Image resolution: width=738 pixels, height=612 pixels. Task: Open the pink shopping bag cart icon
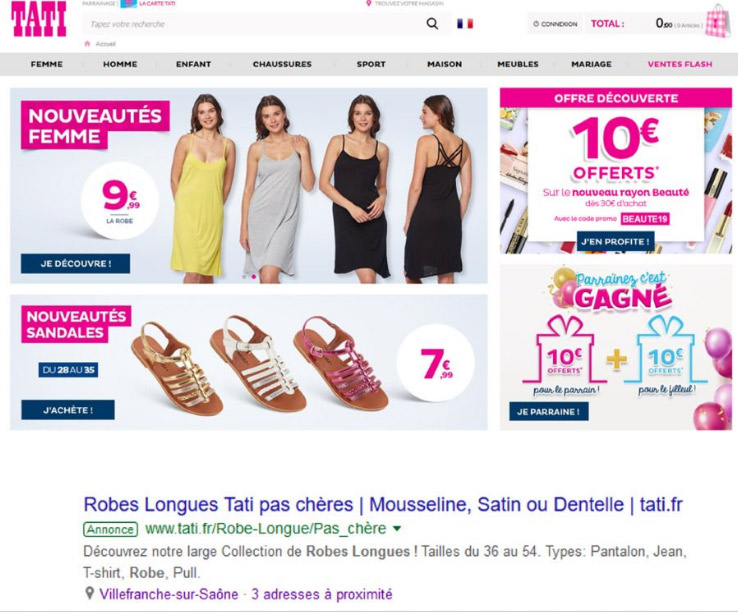(719, 22)
